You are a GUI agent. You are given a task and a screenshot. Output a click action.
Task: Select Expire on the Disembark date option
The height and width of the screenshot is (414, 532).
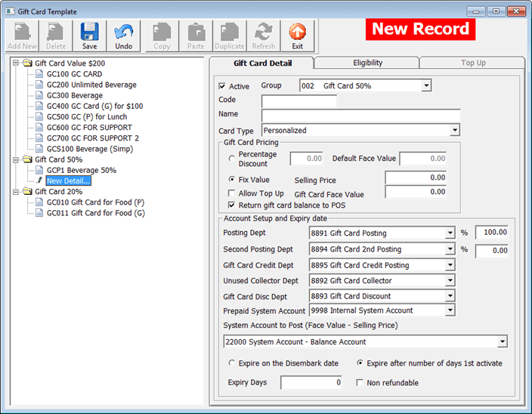click(232, 363)
